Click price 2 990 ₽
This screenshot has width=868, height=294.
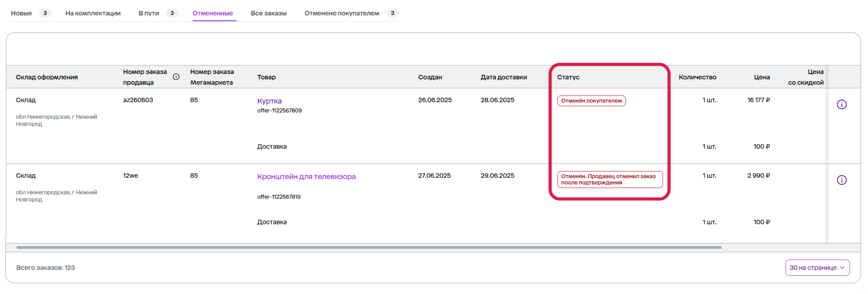758,175
